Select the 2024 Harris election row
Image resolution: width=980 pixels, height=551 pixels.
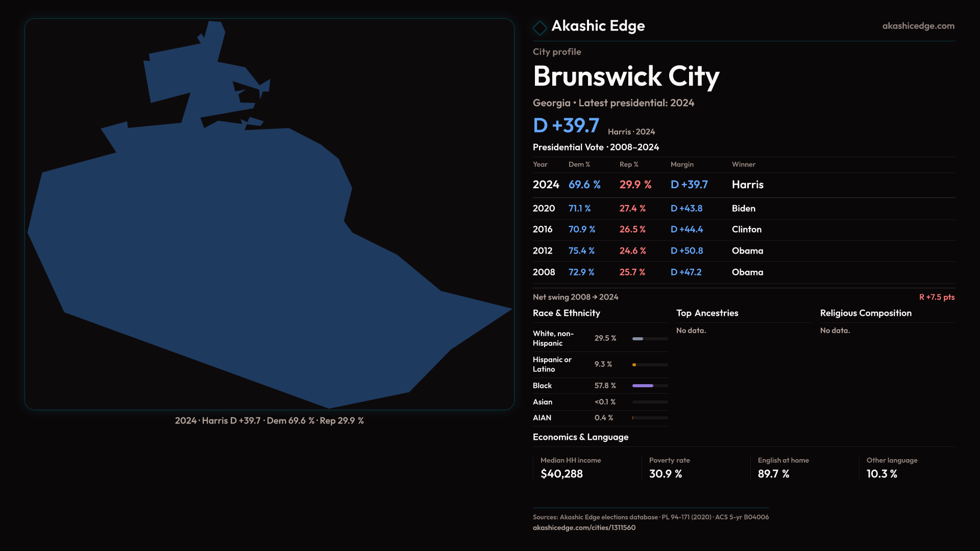743,185
